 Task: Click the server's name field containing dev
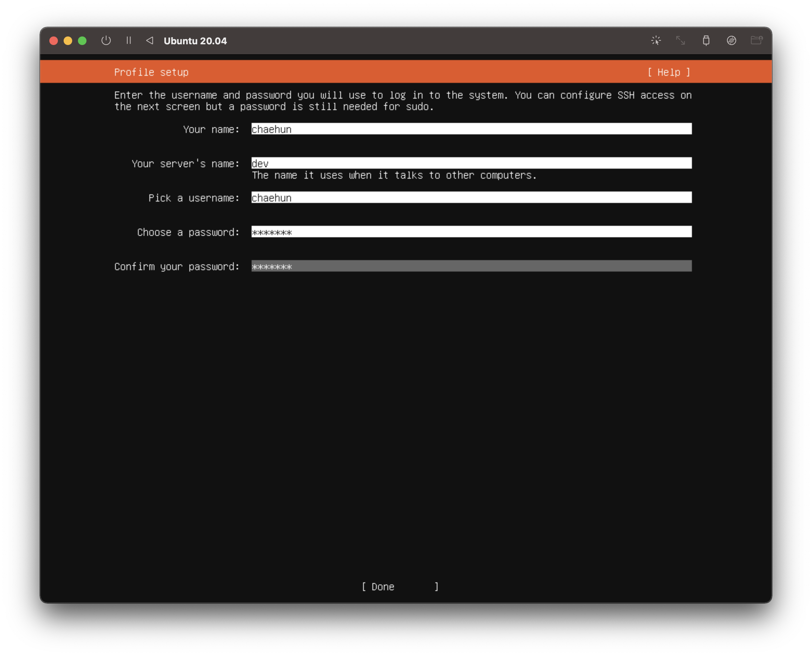pos(471,163)
